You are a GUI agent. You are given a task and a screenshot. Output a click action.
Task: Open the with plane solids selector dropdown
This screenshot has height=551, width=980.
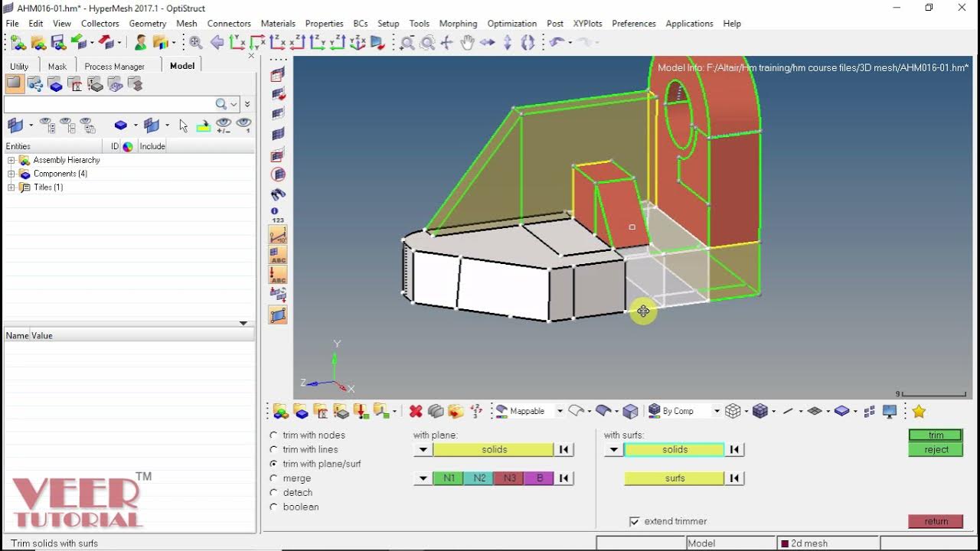coord(423,450)
